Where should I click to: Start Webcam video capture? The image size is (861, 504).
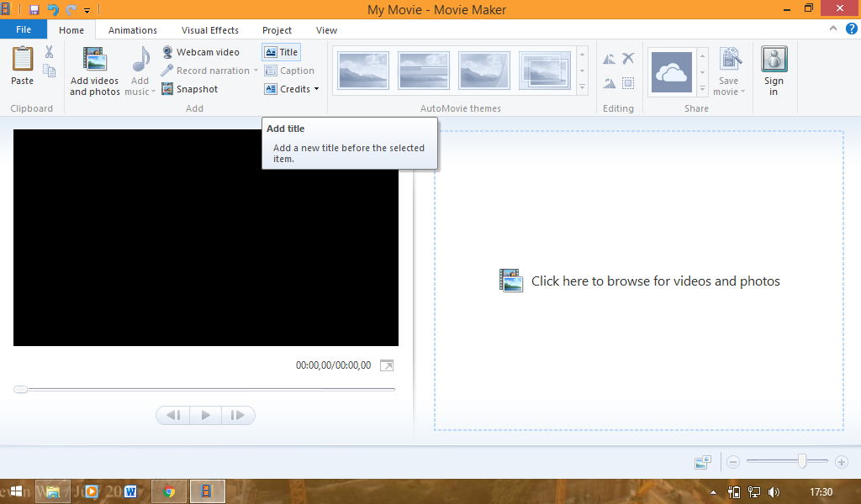pos(201,52)
